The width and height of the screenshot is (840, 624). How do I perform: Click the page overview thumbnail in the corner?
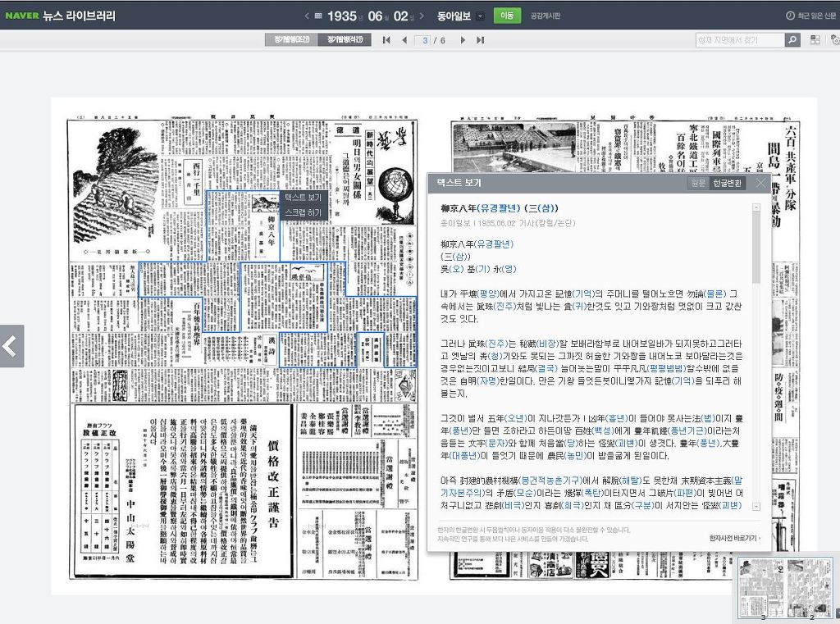click(x=785, y=588)
